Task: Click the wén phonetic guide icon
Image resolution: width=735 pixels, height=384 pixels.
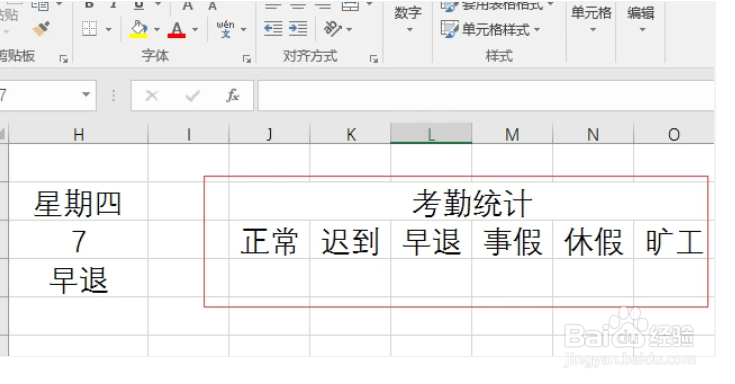Action: [225, 29]
